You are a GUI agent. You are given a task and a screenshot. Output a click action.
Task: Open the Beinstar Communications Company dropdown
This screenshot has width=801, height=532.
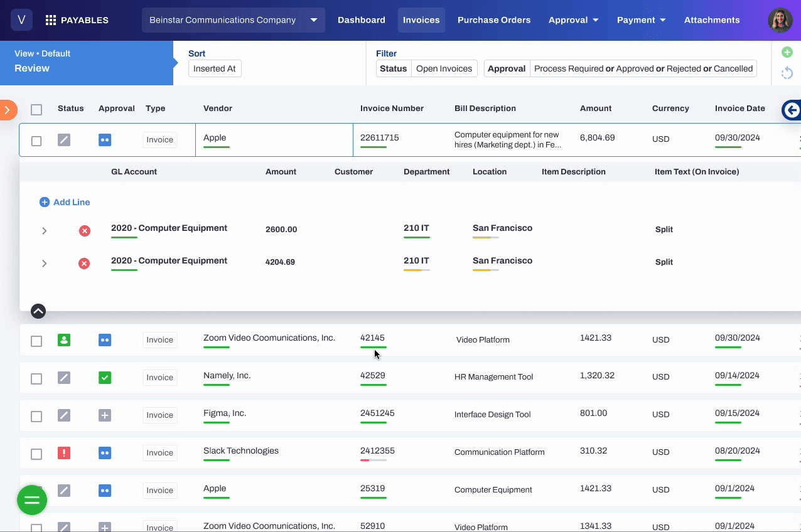234,20
